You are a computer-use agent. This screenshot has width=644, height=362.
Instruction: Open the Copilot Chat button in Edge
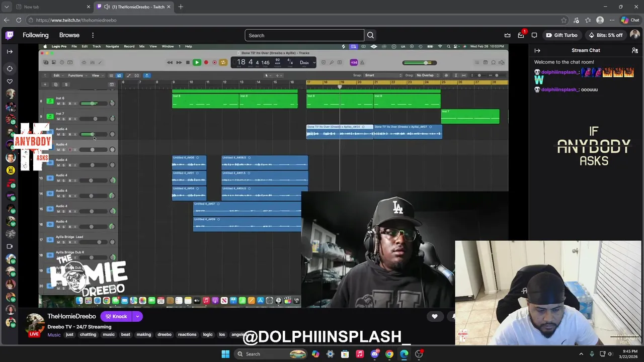coord(630,20)
